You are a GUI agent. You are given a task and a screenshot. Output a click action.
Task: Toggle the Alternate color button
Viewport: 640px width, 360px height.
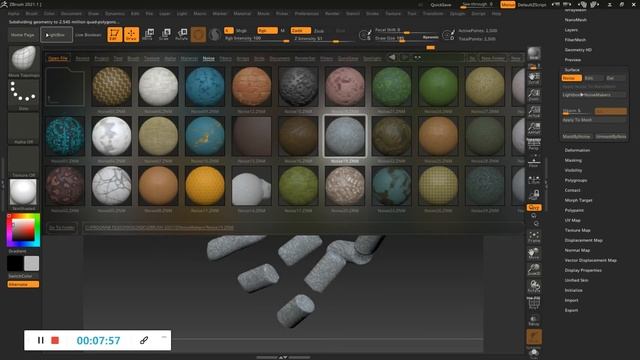click(23, 284)
